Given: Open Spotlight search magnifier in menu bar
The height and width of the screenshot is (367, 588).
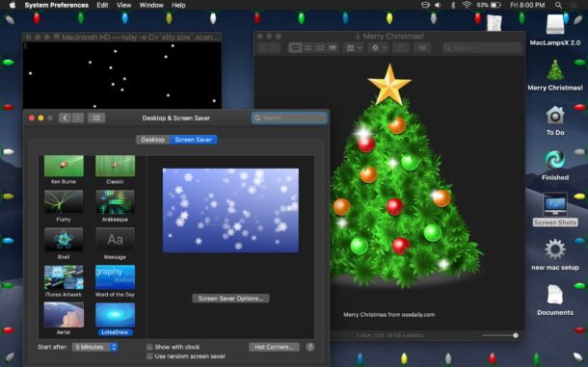Looking at the screenshot, I should point(558,5).
